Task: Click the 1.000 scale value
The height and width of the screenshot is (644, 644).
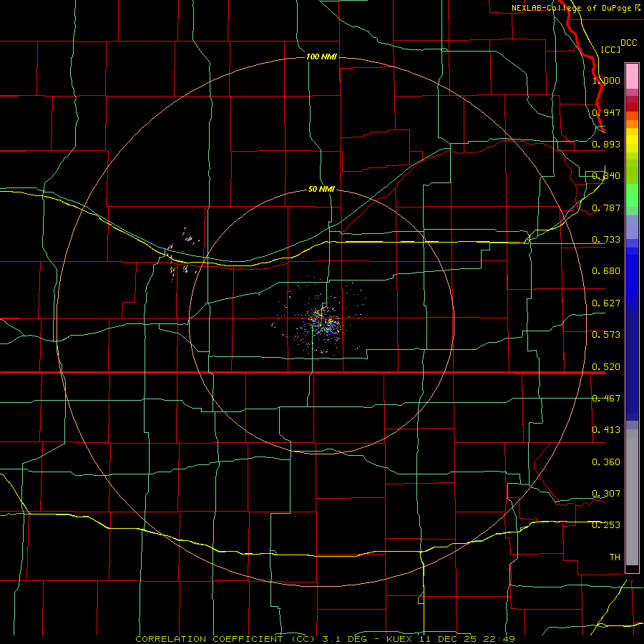Action: (606, 80)
